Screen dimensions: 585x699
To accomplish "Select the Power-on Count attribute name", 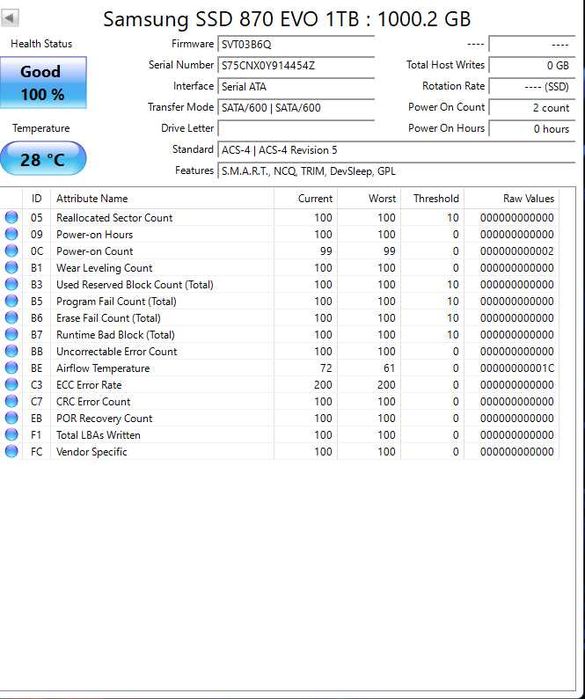I will (x=95, y=251).
